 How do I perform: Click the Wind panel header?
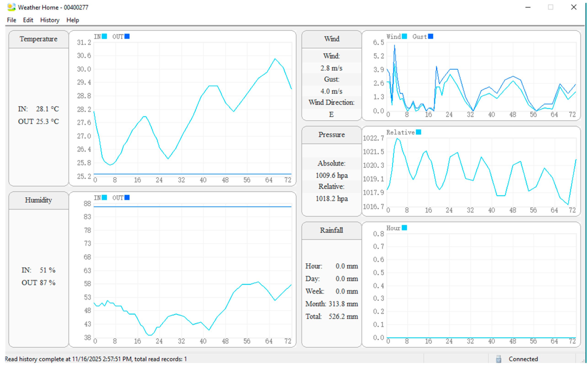click(331, 39)
